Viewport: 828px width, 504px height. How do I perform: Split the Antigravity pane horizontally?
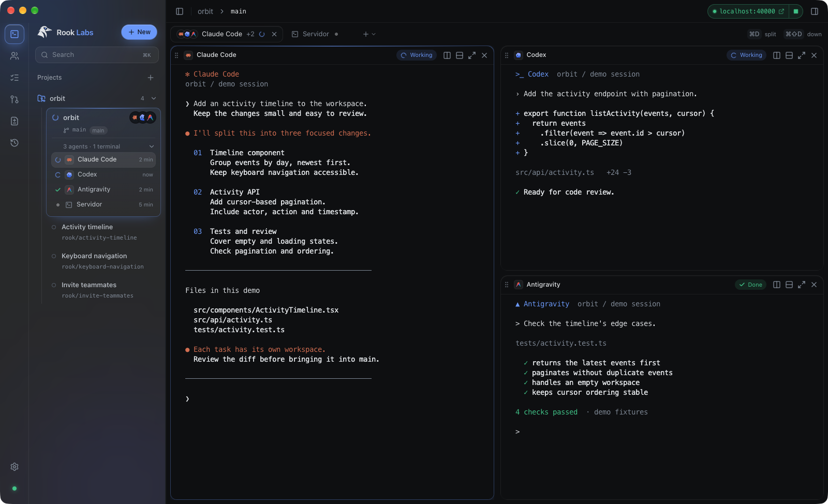pyautogui.click(x=789, y=285)
